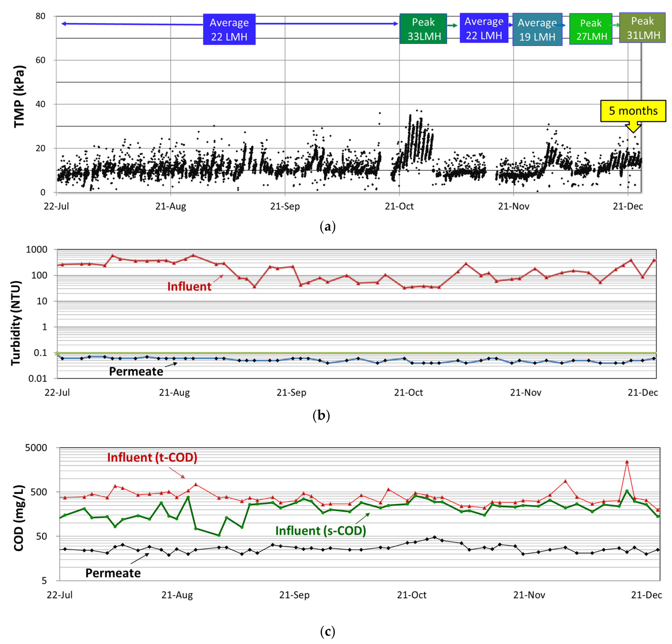Image resolution: width=672 pixels, height=644 pixels.
Task: Click the bright green Peak 27LMH box
Action: click(x=590, y=29)
